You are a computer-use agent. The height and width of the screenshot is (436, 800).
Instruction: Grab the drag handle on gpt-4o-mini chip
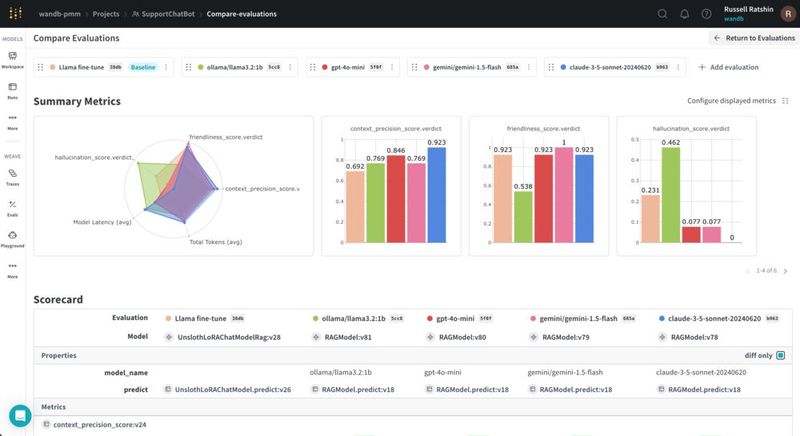[313, 67]
